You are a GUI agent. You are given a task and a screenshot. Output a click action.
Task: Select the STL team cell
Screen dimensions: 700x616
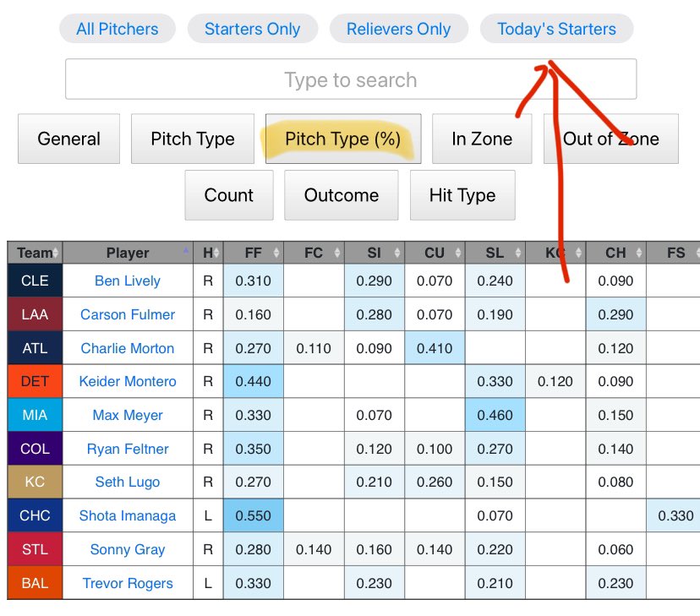coord(35,549)
